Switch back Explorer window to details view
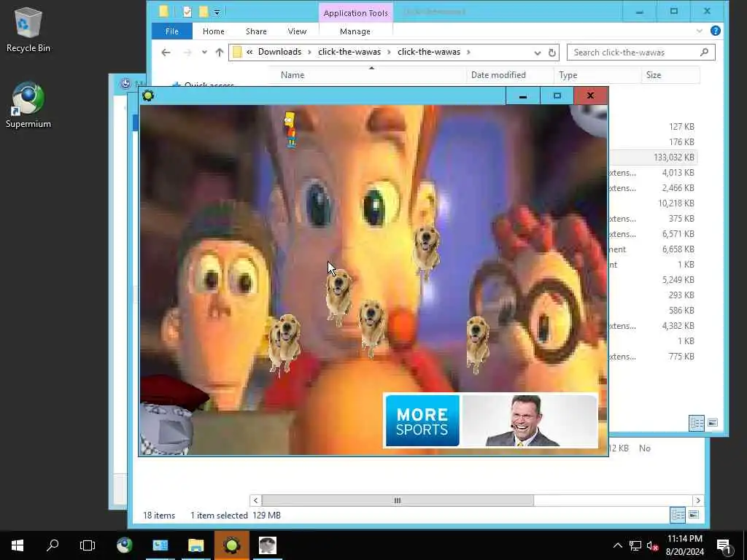 (x=678, y=515)
